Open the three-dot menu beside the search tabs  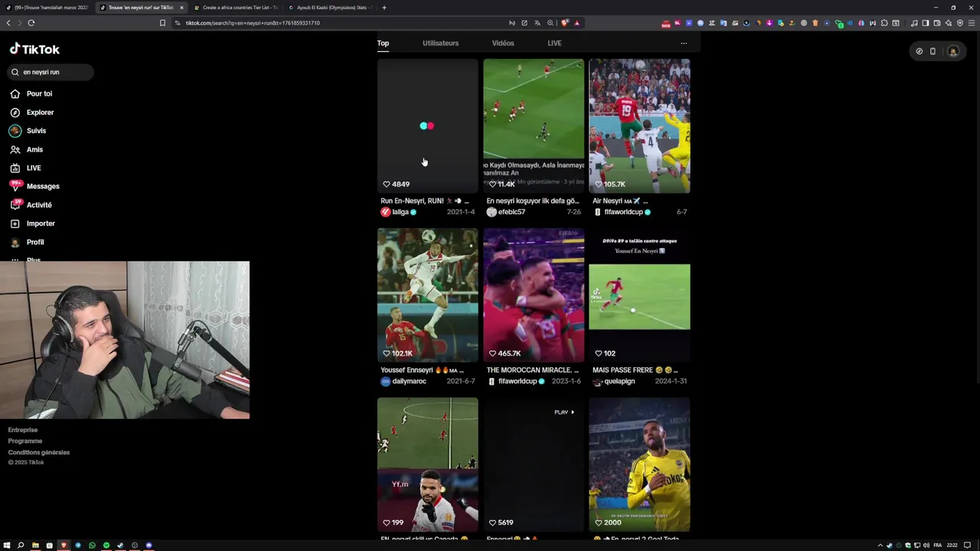[684, 43]
